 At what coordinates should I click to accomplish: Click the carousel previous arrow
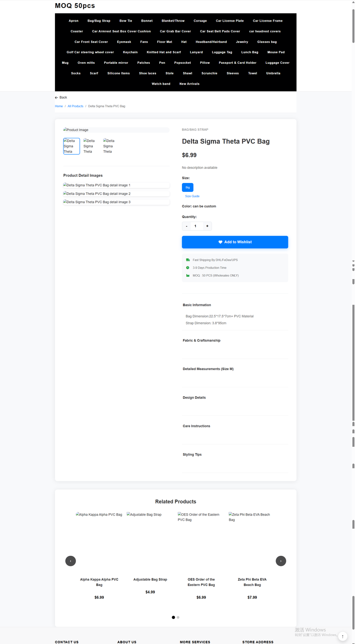(x=71, y=561)
